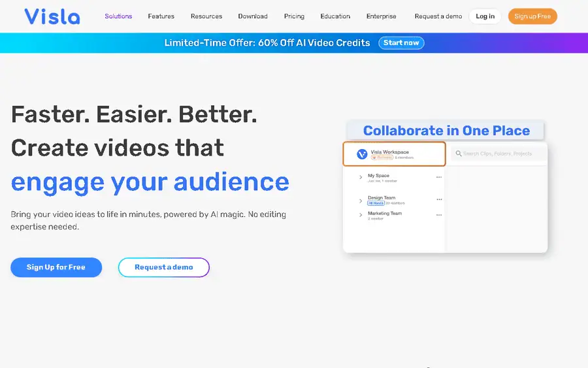
Task: Expand the Design Team chevron
Action: coord(361,201)
